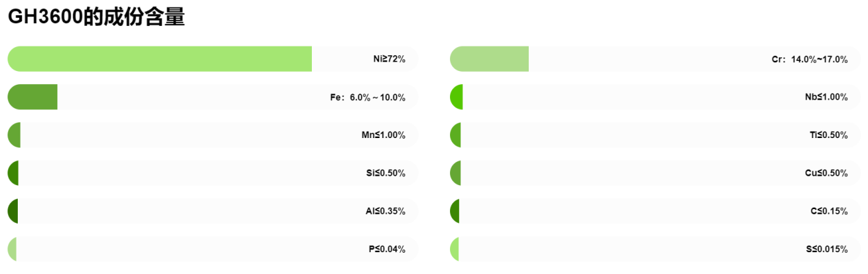Click the C≤0.15% bar row
The width and height of the screenshot is (868, 274).
tap(655, 211)
